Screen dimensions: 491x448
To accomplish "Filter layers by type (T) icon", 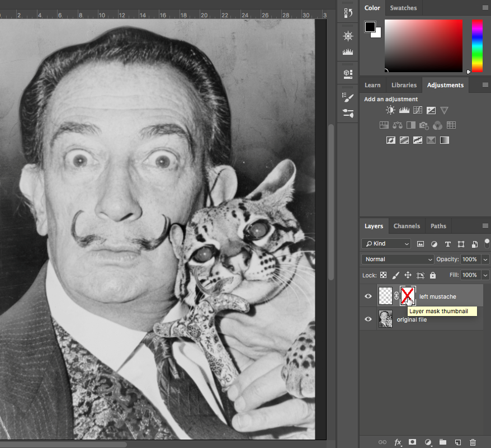I will pos(447,244).
